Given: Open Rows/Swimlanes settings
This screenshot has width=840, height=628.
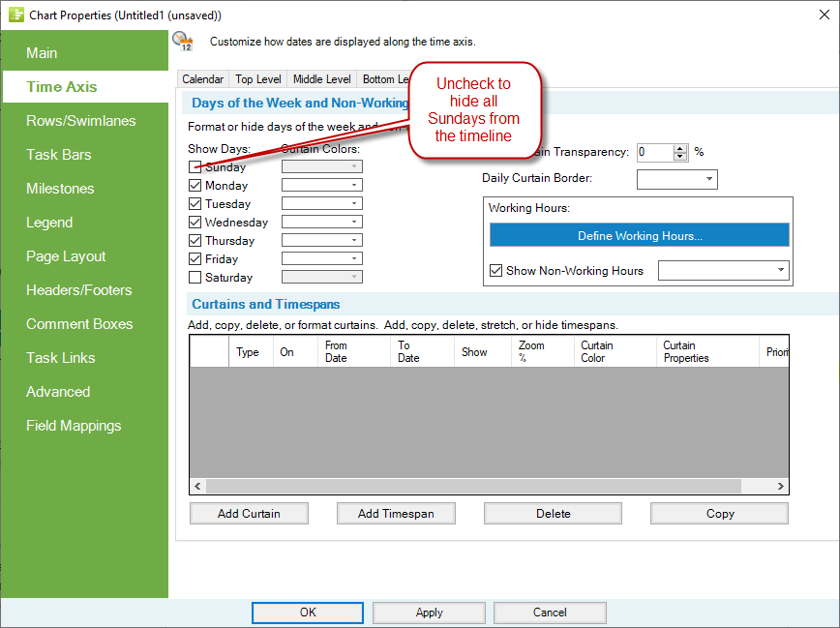Looking at the screenshot, I should point(84,121).
